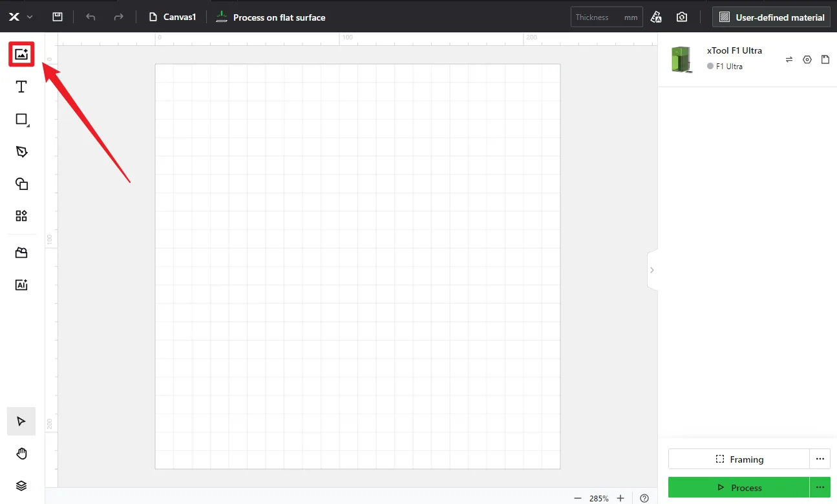Zoom in with the plus icon
This screenshot has width=837, height=504.
[620, 498]
